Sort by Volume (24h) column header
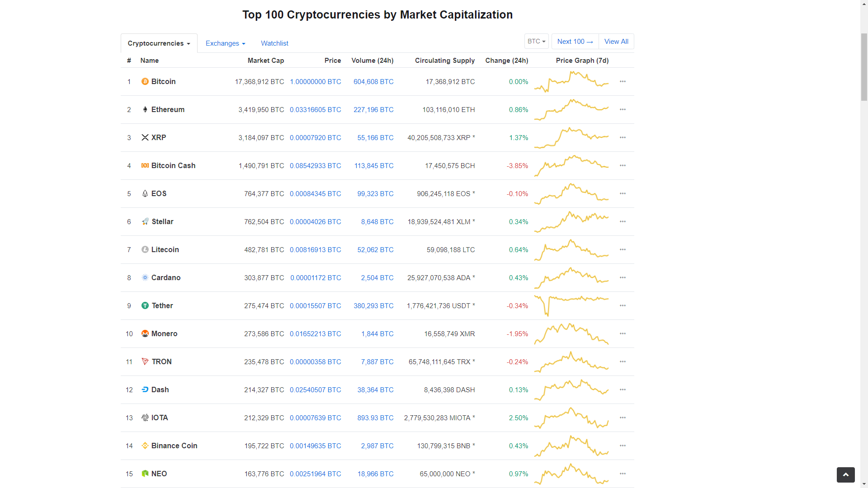 pos(373,61)
